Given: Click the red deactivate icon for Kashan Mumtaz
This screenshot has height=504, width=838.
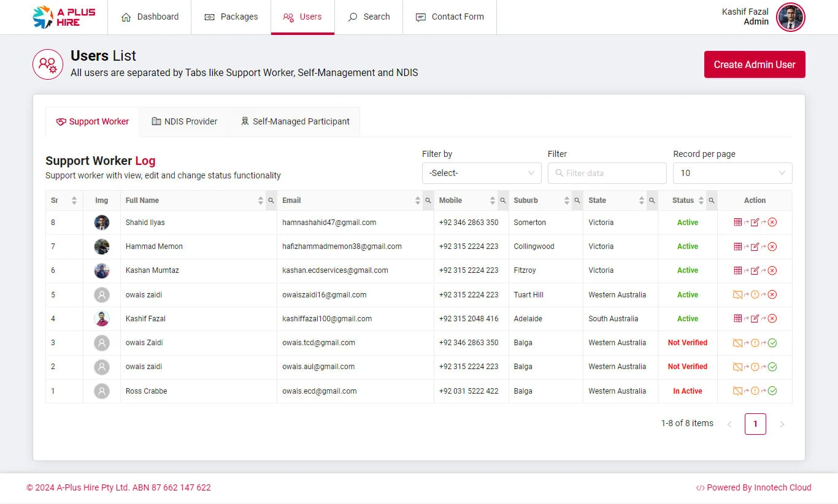Looking at the screenshot, I should click(772, 270).
